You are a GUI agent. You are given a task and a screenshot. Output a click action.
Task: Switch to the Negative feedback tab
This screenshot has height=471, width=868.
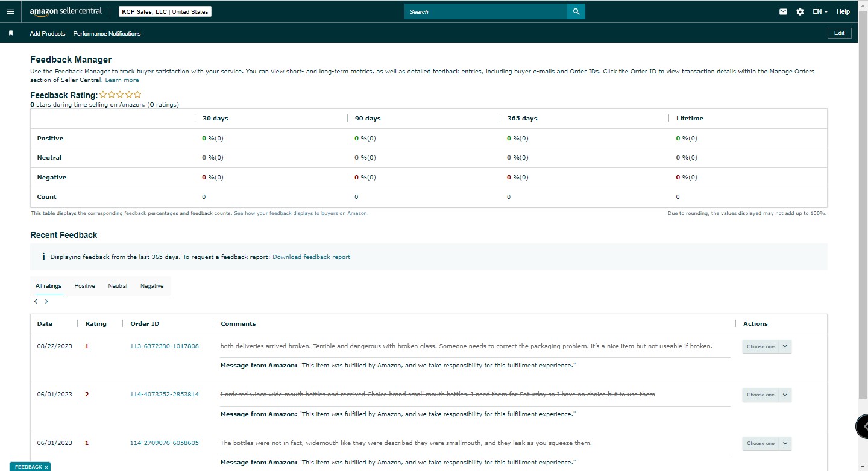coord(152,286)
